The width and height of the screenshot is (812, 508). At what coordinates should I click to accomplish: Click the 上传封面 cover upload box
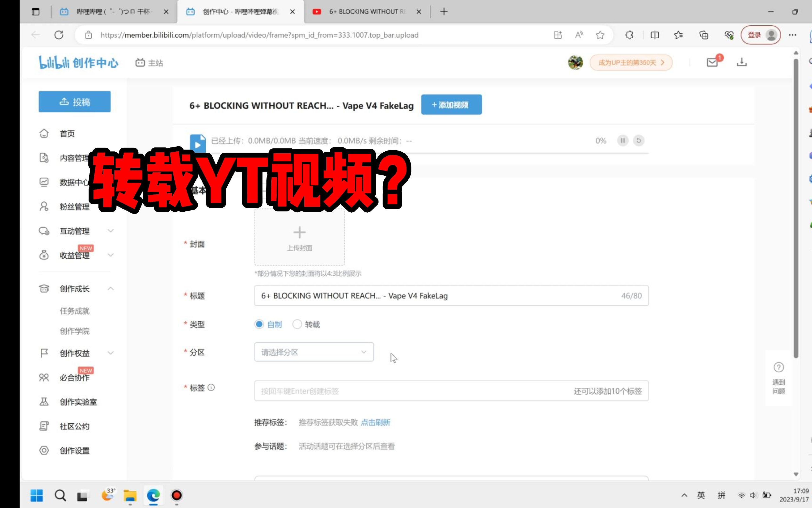299,237
